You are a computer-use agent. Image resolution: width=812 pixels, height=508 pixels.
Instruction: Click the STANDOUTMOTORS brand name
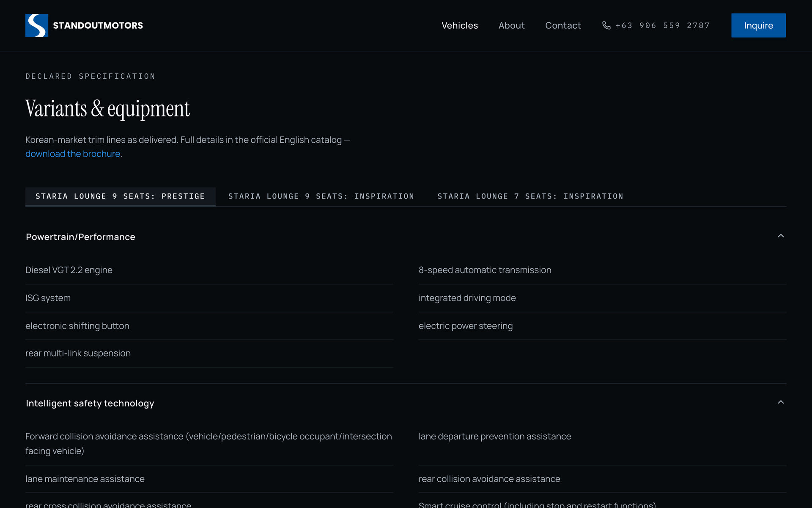[98, 25]
